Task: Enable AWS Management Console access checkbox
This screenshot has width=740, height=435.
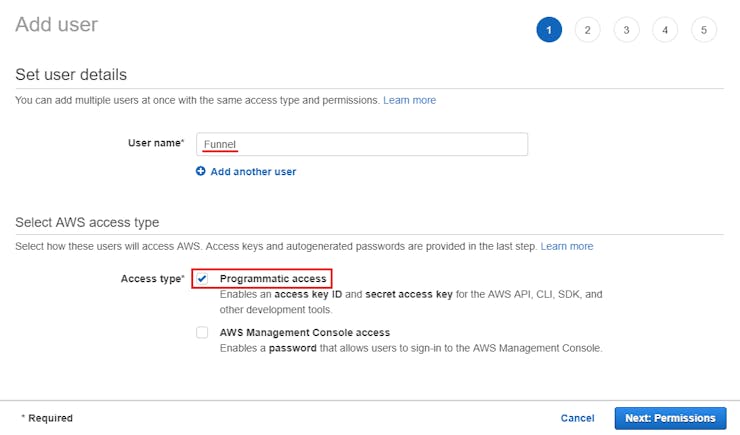Action: pos(203,332)
